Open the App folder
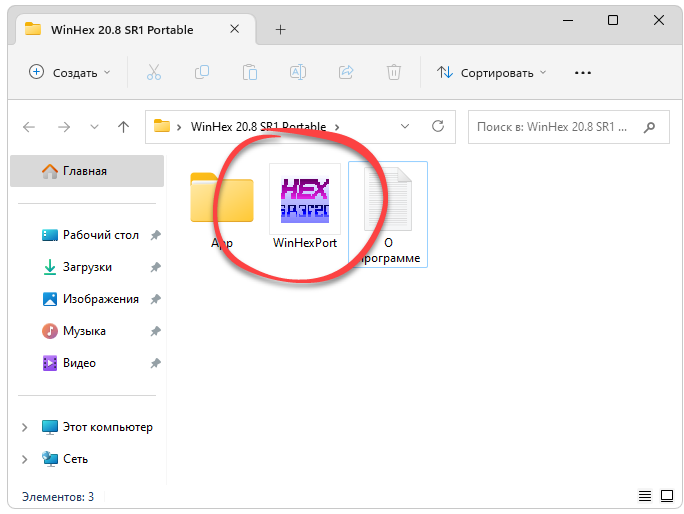The height and width of the screenshot is (514, 684). point(222,208)
